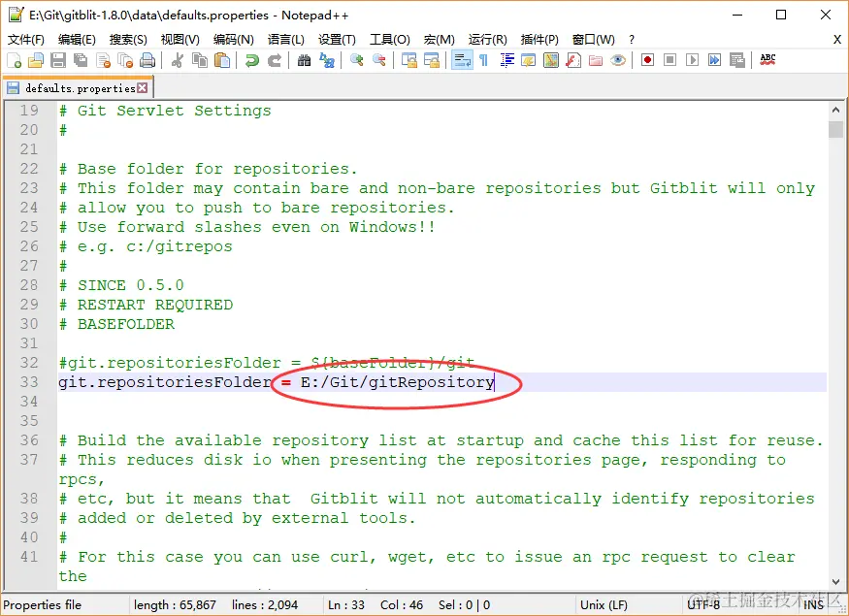This screenshot has width=849, height=616.
Task: Click 'Properties file' status bar label
Action: tap(43, 605)
